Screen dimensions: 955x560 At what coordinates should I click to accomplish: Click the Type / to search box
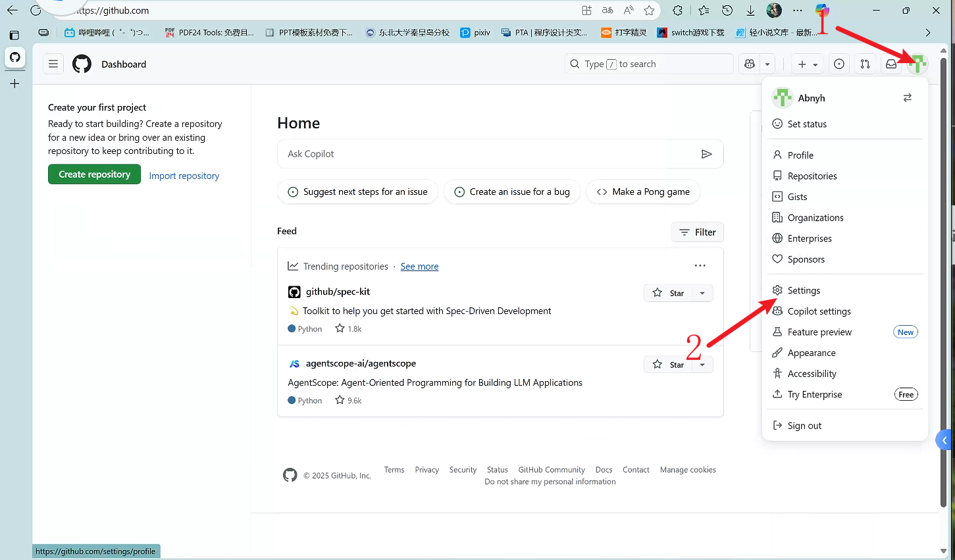point(649,64)
